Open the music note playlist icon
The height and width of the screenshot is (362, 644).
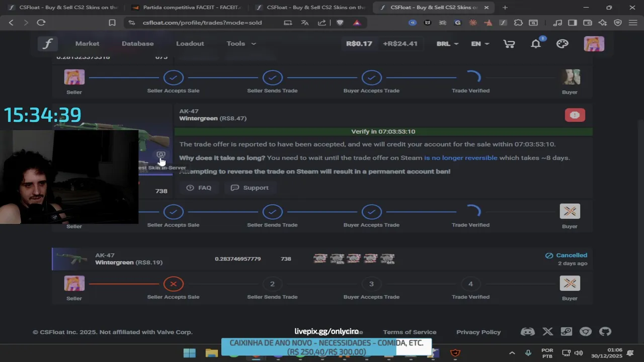point(557,23)
